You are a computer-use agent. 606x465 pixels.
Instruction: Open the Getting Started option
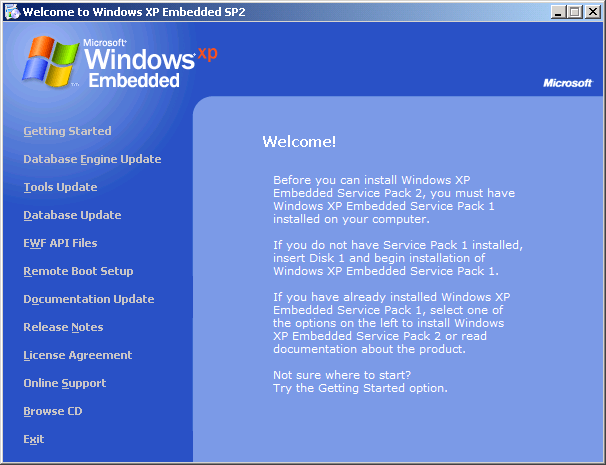[x=67, y=131]
